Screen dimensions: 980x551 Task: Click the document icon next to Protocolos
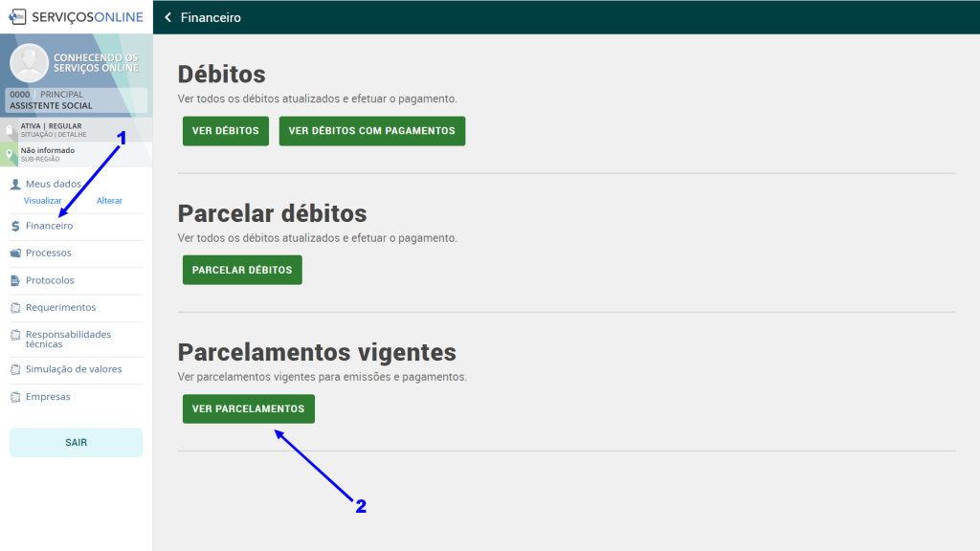click(15, 281)
